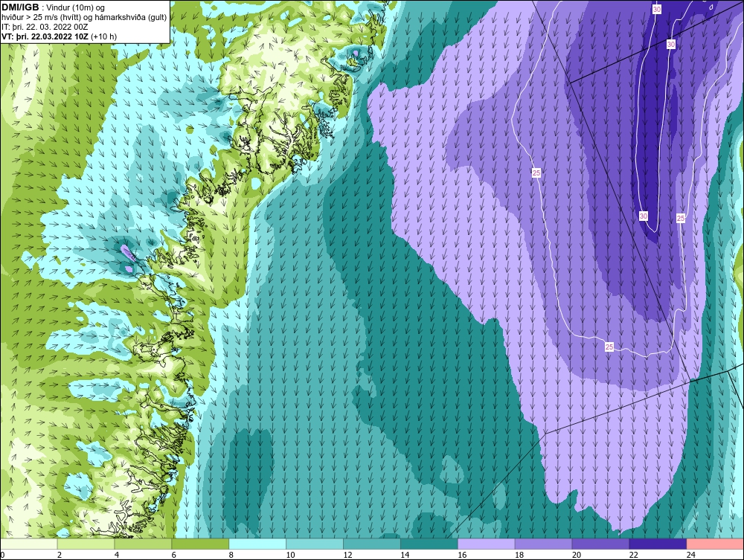The width and height of the screenshot is (744, 560).
Task: Click the legend scale number '10'
Action: (x=290, y=555)
